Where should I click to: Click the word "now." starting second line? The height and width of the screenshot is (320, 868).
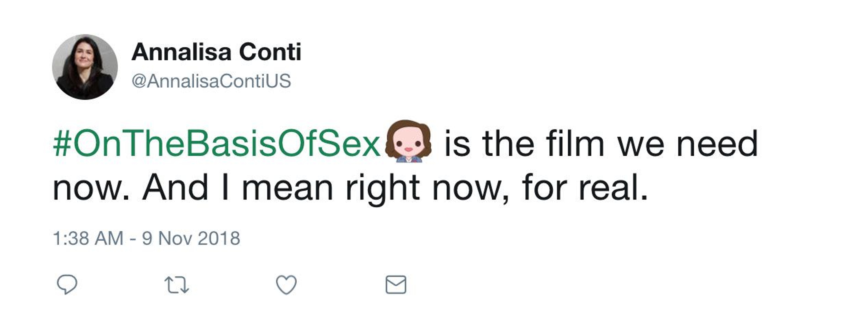[91, 188]
